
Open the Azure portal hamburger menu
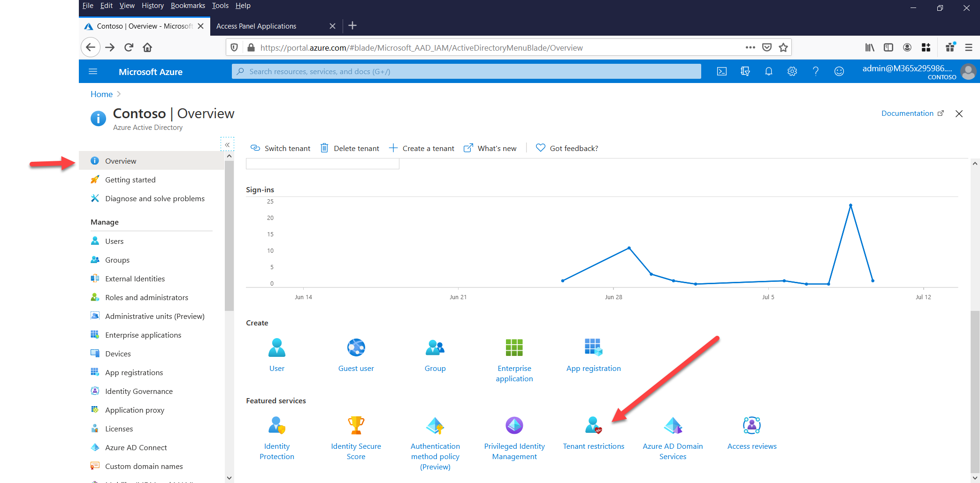93,71
